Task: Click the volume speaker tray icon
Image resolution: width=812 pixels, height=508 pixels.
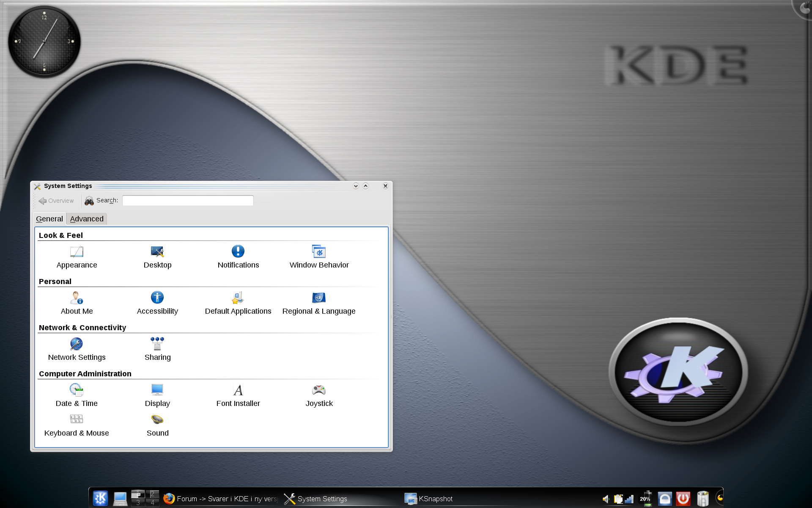Action: click(x=606, y=499)
